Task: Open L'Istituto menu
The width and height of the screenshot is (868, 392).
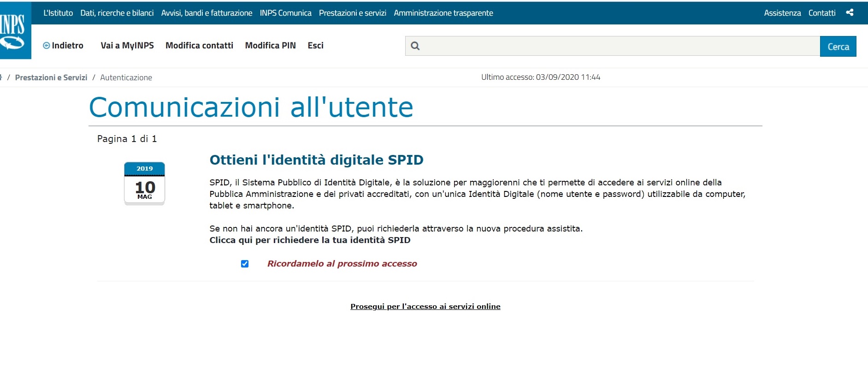Action: coord(58,13)
